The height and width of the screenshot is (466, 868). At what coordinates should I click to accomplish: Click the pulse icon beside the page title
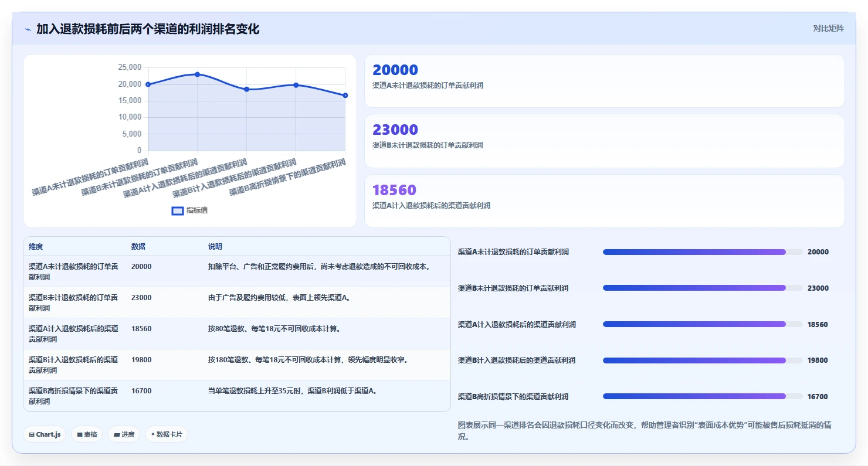pyautogui.click(x=28, y=29)
